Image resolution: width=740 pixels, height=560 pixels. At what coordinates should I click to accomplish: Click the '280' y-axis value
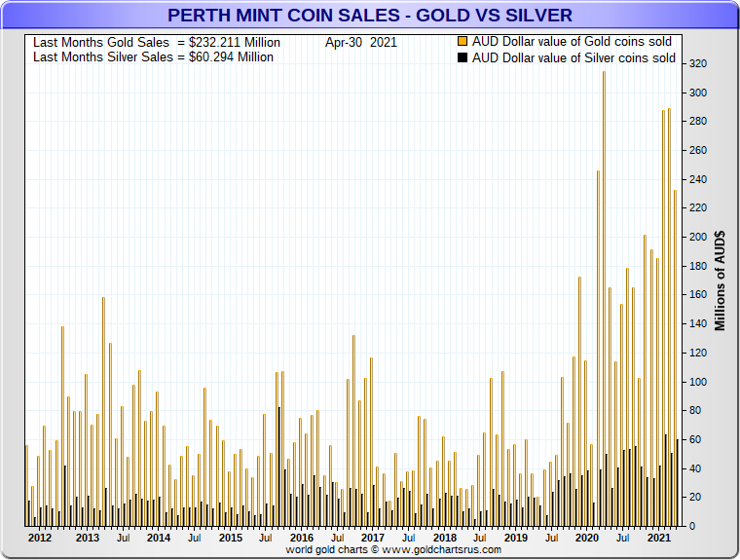click(x=698, y=122)
